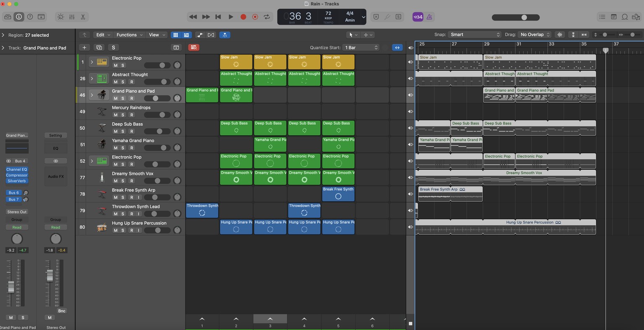644x330 pixels.
Task: Go to beginning transport button
Action: pyautogui.click(x=218, y=17)
